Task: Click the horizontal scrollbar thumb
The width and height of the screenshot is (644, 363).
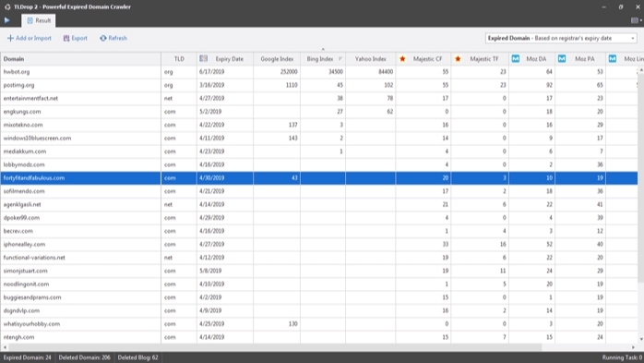Action: tap(274, 347)
